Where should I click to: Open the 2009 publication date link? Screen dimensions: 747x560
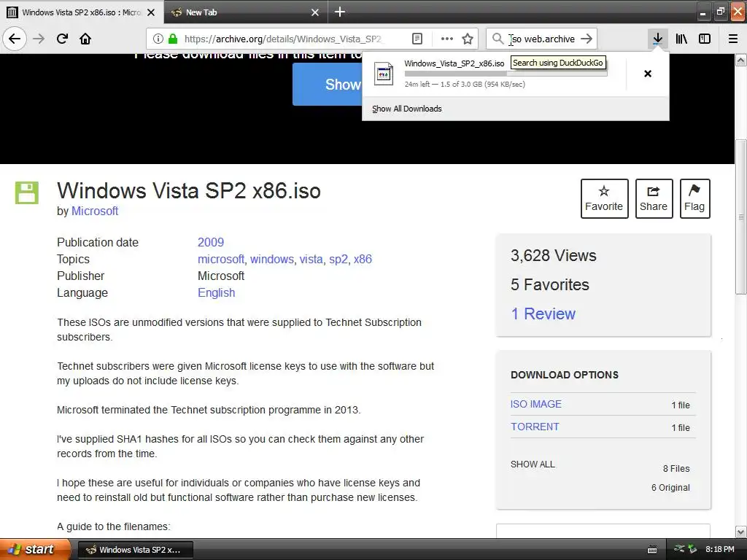point(211,242)
